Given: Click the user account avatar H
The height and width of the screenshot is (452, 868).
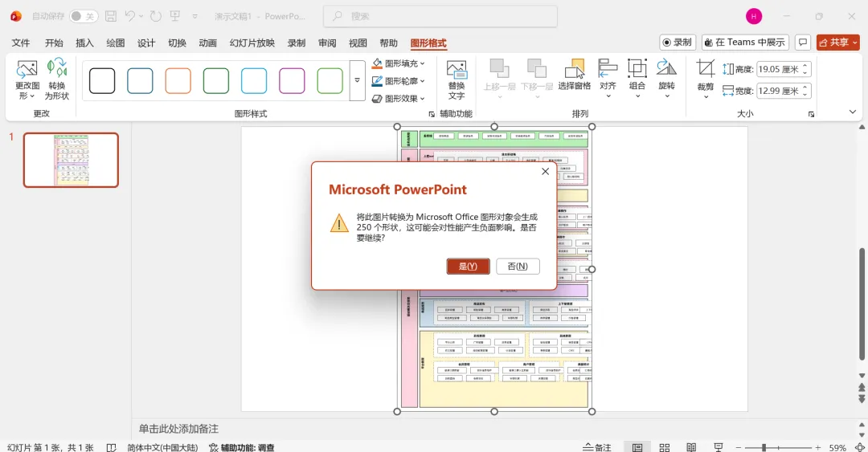Looking at the screenshot, I should [x=753, y=17].
